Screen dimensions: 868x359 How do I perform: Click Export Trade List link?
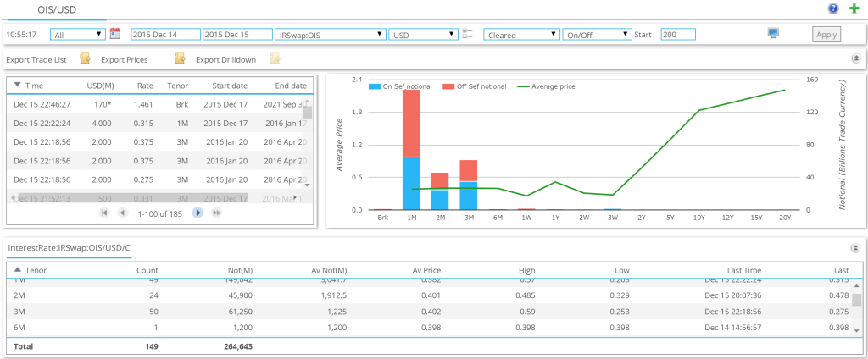(36, 60)
